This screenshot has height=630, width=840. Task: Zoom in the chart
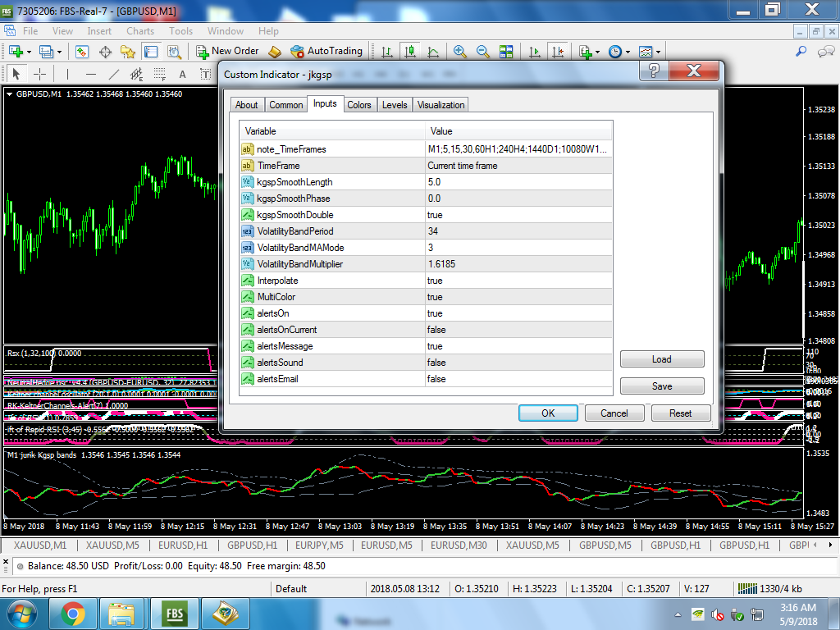(x=459, y=52)
